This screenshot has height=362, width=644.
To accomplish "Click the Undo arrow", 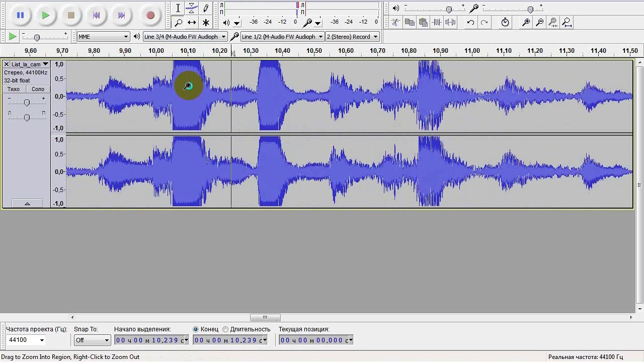I will click(470, 22).
